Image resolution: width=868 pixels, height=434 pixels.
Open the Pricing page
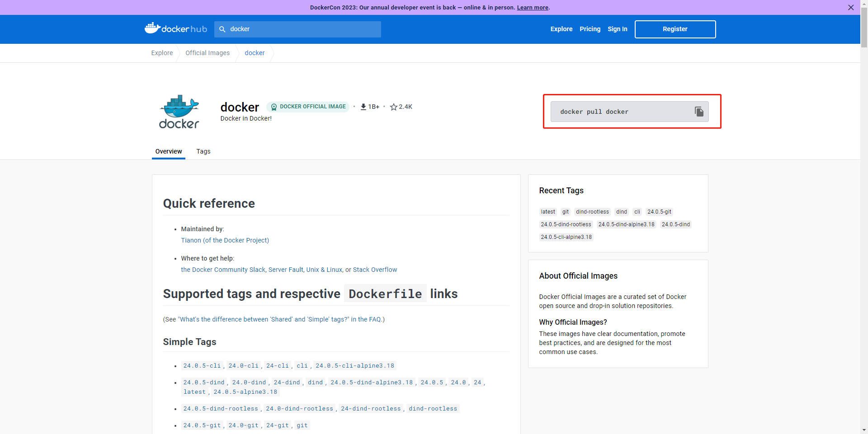[590, 29]
